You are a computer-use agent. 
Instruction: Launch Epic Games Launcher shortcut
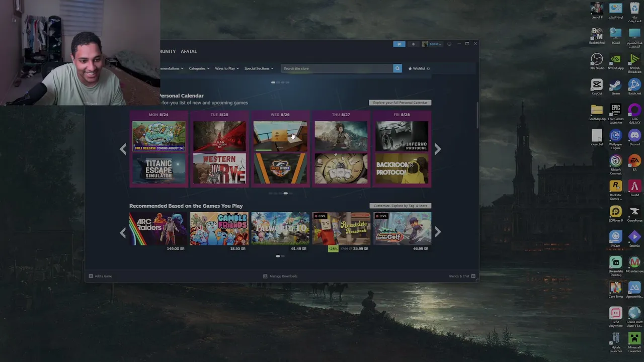coord(615,114)
